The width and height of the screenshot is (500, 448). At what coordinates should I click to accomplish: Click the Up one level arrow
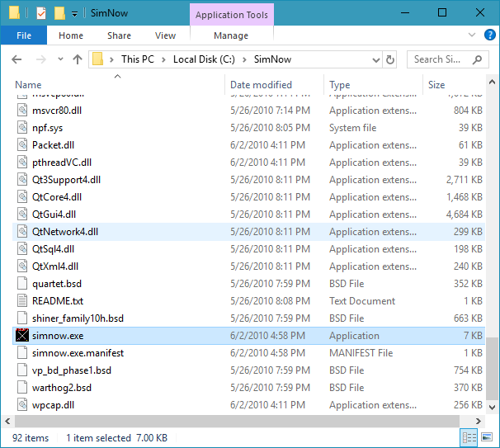tap(78, 59)
